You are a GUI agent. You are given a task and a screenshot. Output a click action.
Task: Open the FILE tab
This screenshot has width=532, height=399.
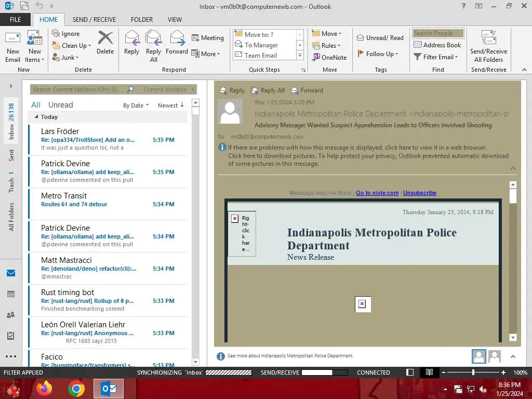(x=15, y=19)
